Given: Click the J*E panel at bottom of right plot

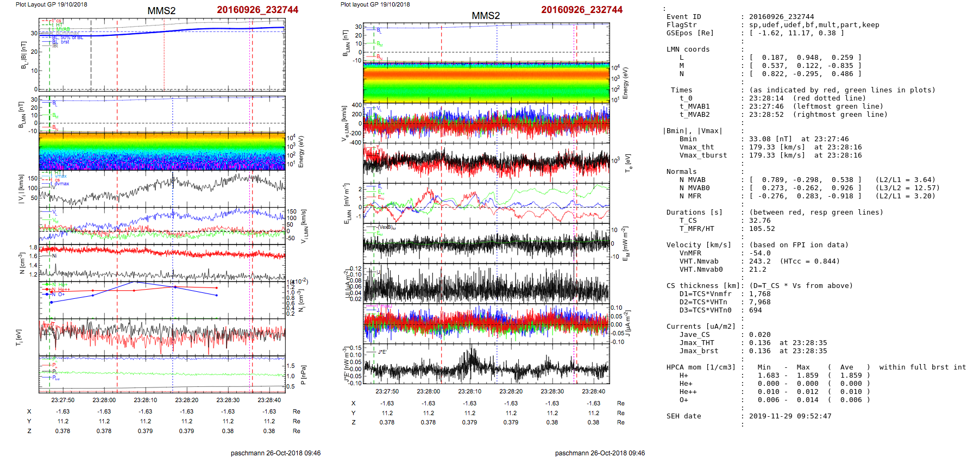Looking at the screenshot, I should 486,364.
